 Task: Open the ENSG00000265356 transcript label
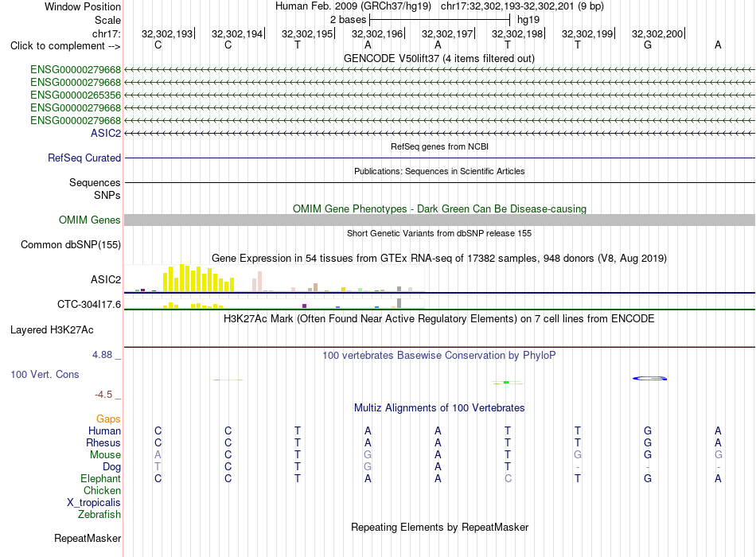click(x=76, y=95)
